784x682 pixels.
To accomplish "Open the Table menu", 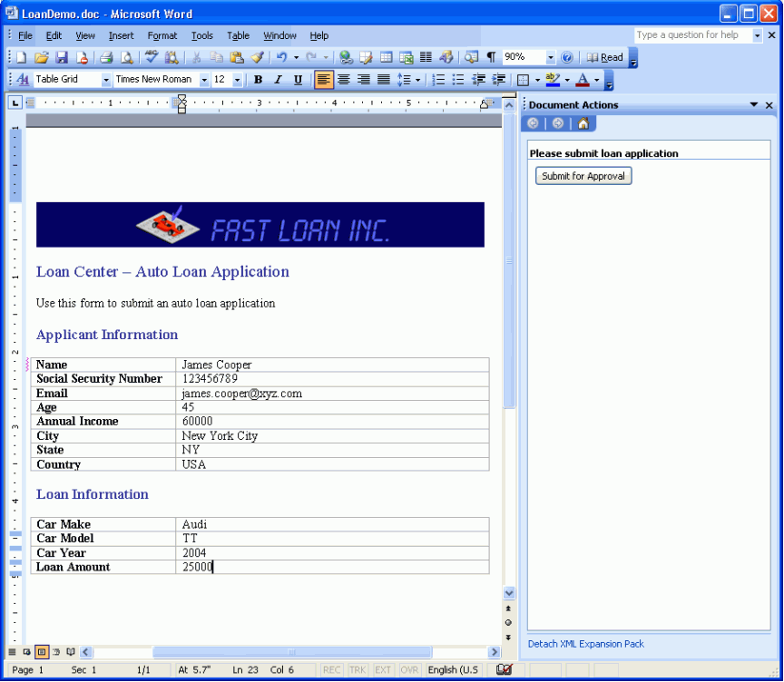I will tap(238, 35).
